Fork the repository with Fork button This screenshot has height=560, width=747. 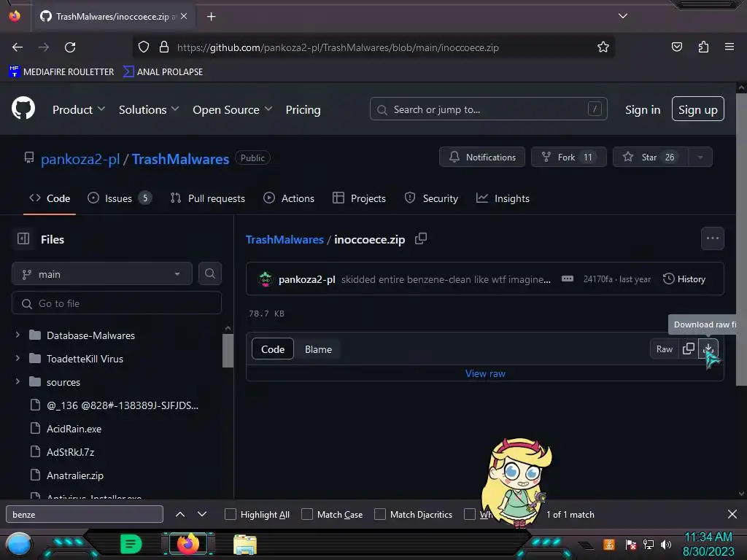tap(569, 157)
